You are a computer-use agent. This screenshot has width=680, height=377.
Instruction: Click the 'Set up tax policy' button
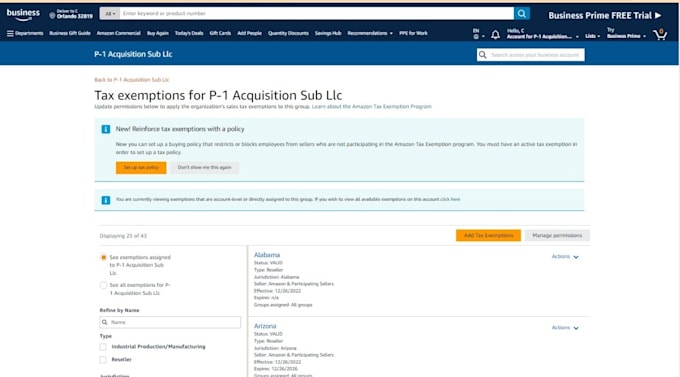coord(141,167)
